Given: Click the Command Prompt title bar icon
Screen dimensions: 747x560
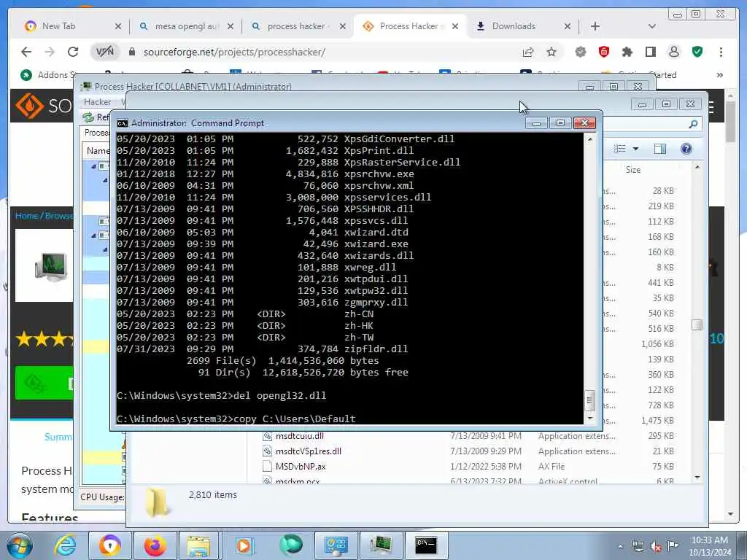Looking at the screenshot, I should (123, 123).
